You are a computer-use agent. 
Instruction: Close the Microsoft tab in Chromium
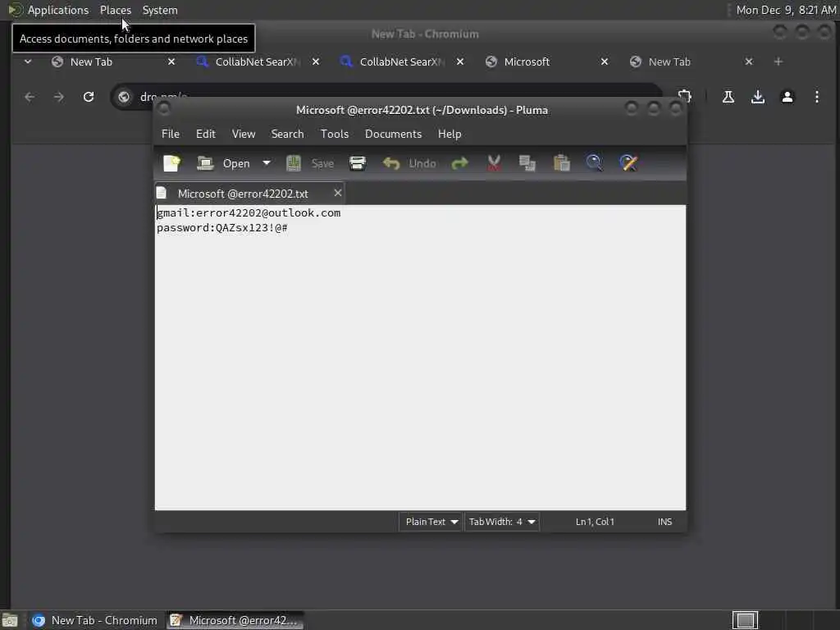pos(605,62)
